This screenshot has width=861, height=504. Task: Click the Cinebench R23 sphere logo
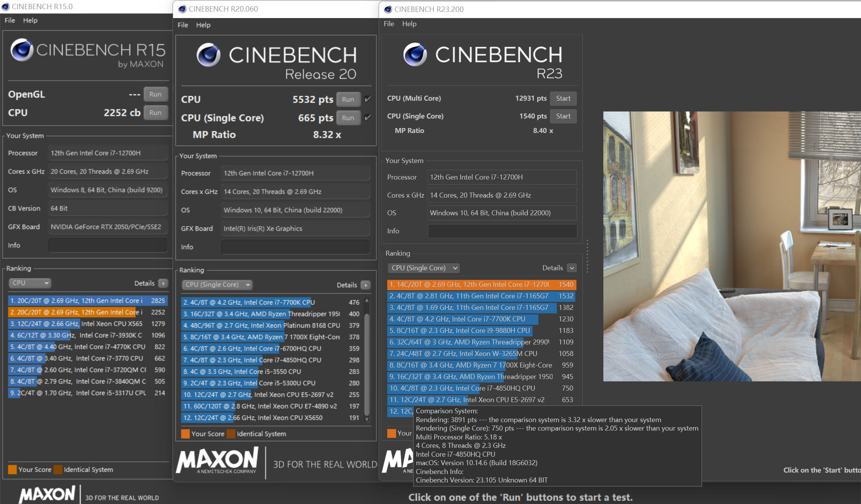pyautogui.click(x=415, y=54)
